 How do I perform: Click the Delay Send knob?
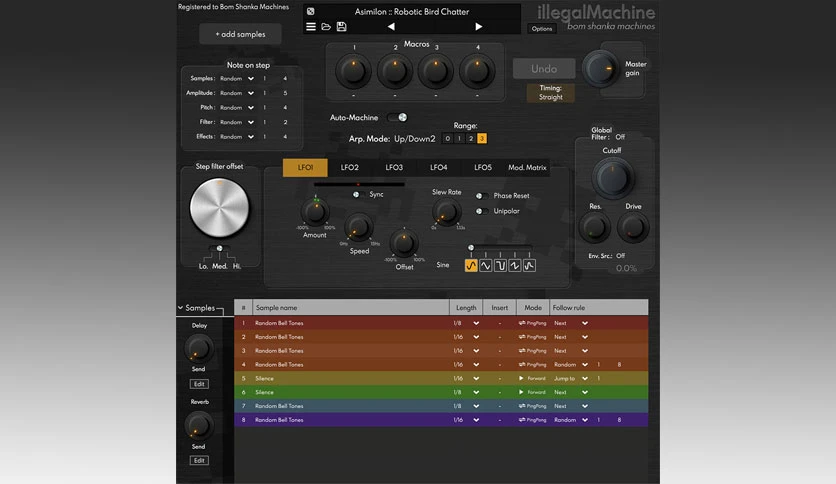point(198,349)
